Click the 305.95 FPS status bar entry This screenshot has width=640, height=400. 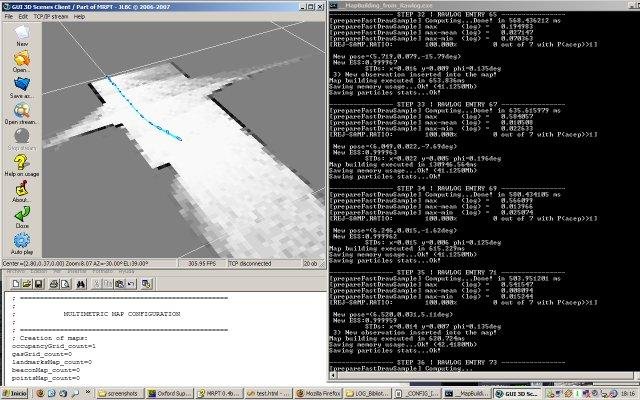click(202, 264)
